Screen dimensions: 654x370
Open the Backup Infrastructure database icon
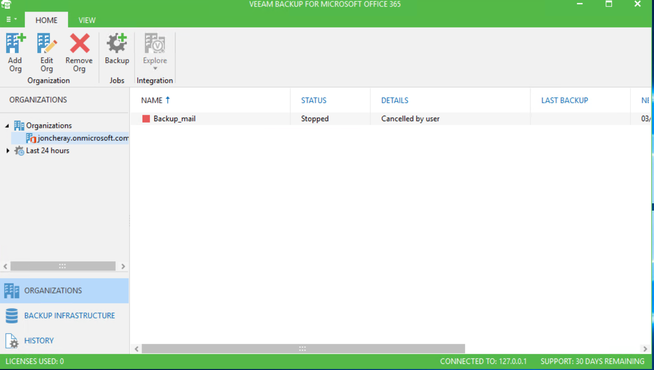click(x=12, y=316)
